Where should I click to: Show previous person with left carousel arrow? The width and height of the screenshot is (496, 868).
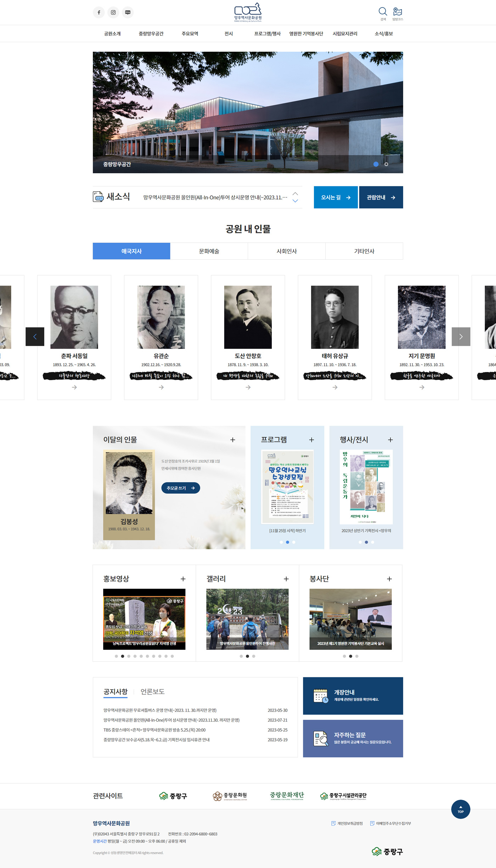pos(35,337)
